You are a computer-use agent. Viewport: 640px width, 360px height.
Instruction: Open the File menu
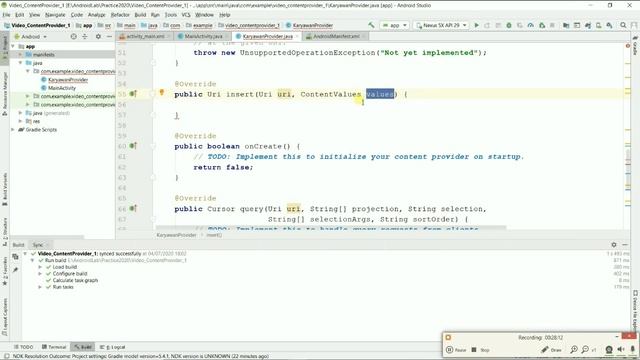tap(7, 15)
